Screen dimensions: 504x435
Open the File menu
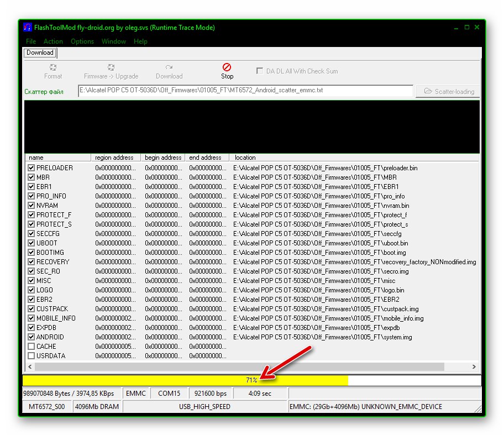click(31, 41)
